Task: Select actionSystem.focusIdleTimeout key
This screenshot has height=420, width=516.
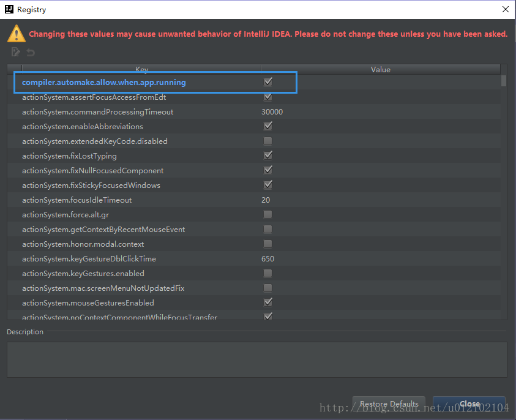Action: tap(77, 200)
